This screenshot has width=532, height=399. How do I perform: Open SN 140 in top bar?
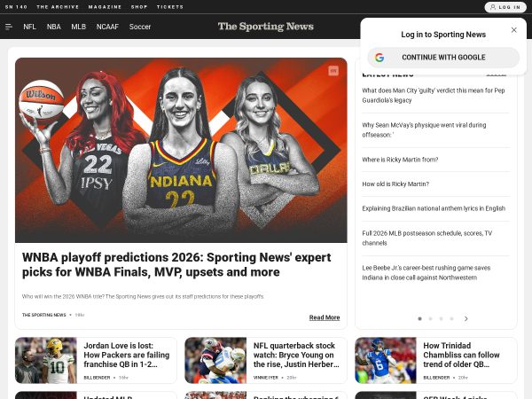click(x=16, y=7)
